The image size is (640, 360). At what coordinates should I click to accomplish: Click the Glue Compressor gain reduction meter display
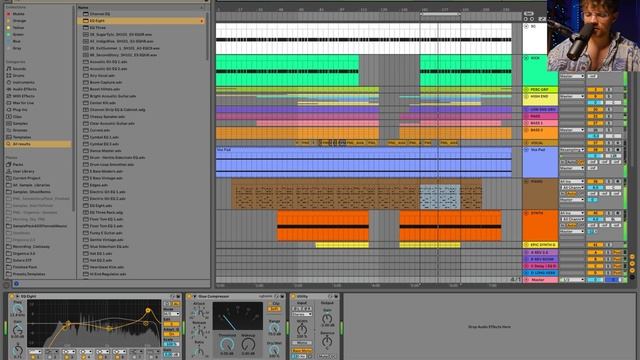[238, 316]
